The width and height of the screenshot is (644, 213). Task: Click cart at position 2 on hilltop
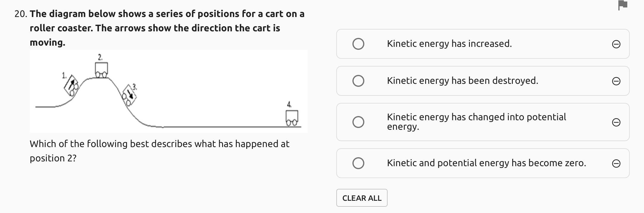[101, 70]
